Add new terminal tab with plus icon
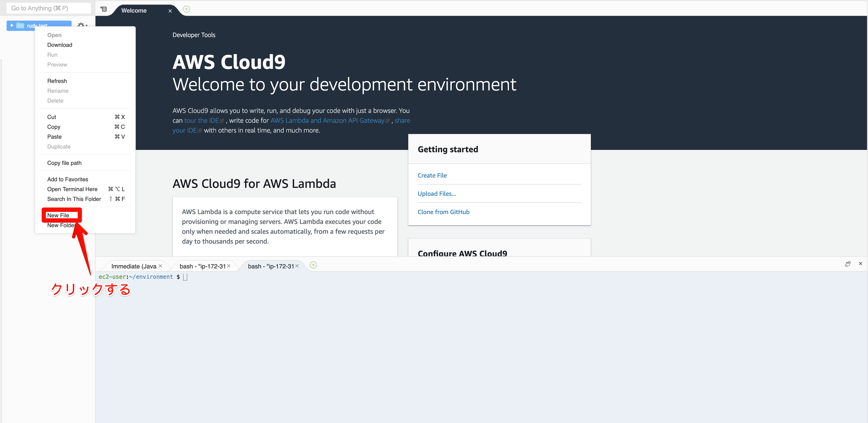Image resolution: width=868 pixels, height=423 pixels. [x=313, y=265]
